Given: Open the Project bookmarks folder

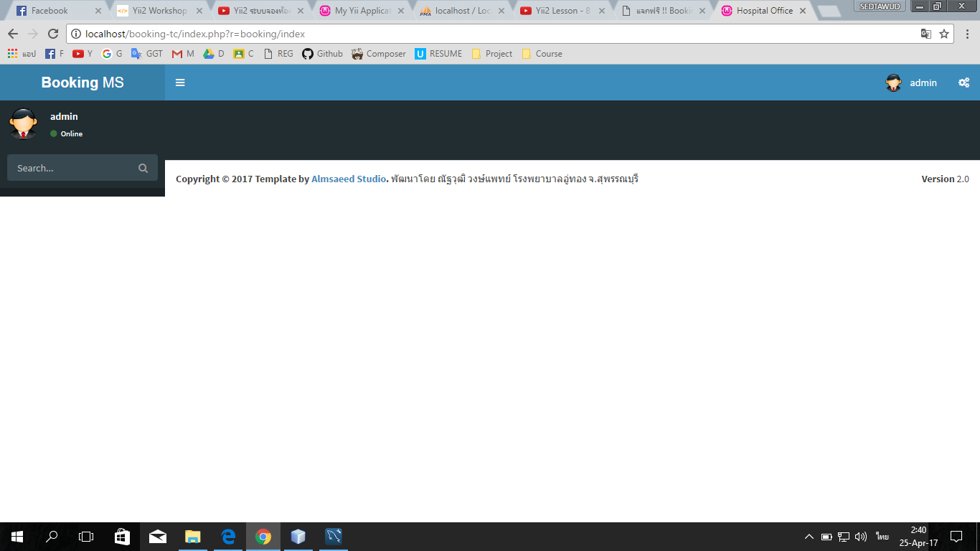Looking at the screenshot, I should pyautogui.click(x=492, y=54).
